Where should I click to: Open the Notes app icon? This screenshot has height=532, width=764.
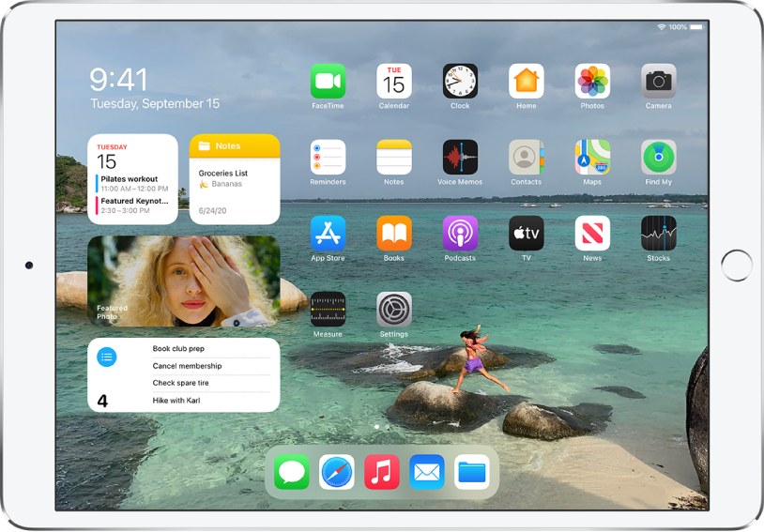(393, 157)
